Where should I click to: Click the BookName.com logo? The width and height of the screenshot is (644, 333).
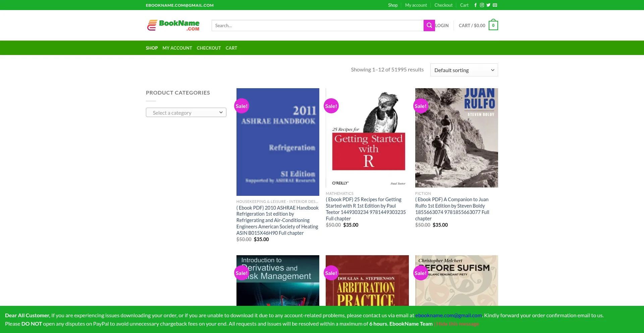[x=173, y=25]
